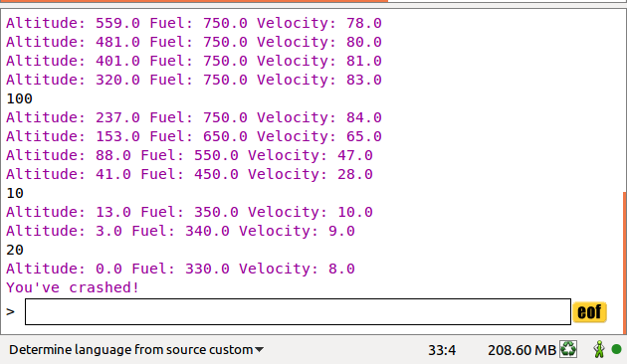Image resolution: width=627 pixels, height=364 pixels.
Task: Click the green circle status indicator
Action: (617, 350)
